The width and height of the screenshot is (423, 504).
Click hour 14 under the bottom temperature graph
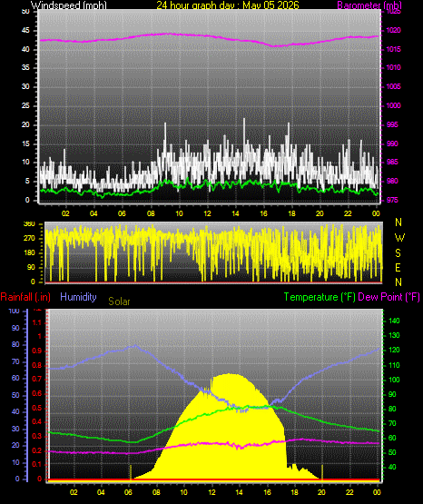[x=239, y=492]
